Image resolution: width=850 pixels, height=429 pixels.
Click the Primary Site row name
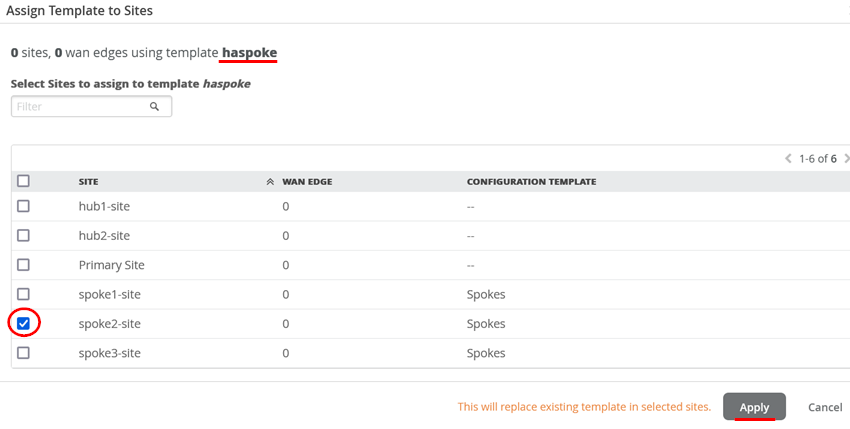click(111, 265)
